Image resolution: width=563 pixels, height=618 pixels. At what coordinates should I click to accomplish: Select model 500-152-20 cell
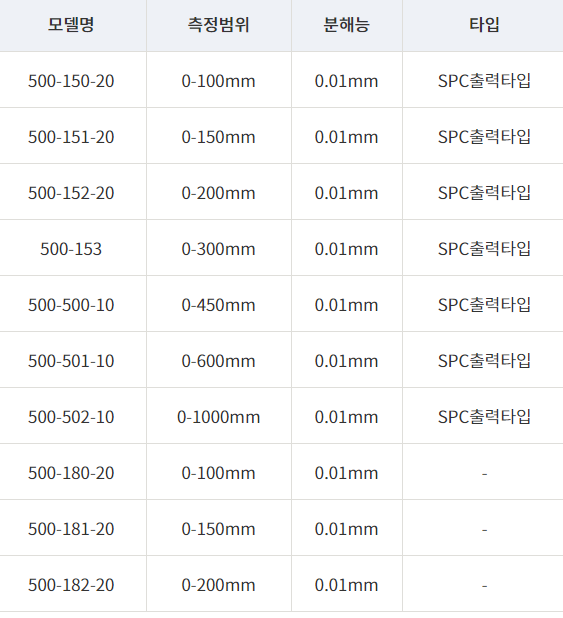(71, 193)
